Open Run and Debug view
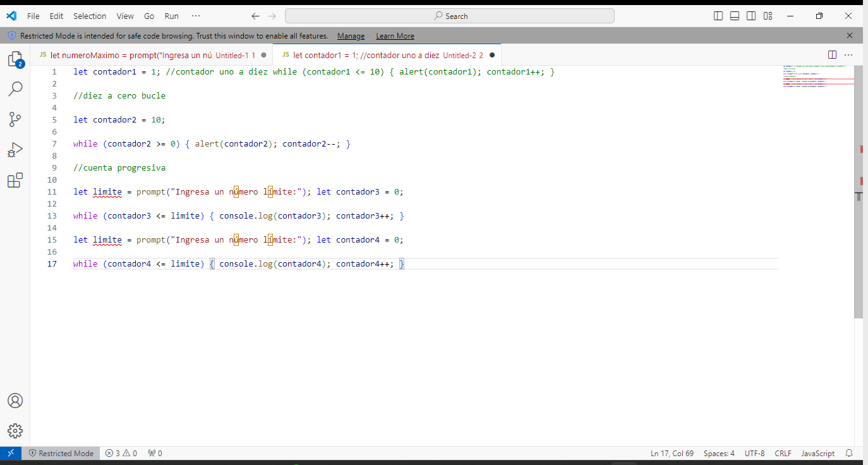The width and height of the screenshot is (868, 465). [15, 150]
